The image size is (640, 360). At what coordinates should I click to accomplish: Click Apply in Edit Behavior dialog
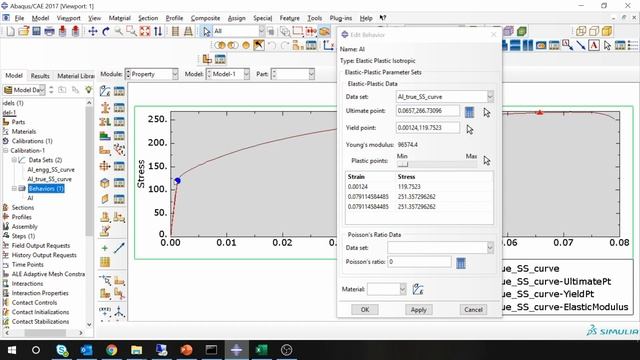click(418, 309)
